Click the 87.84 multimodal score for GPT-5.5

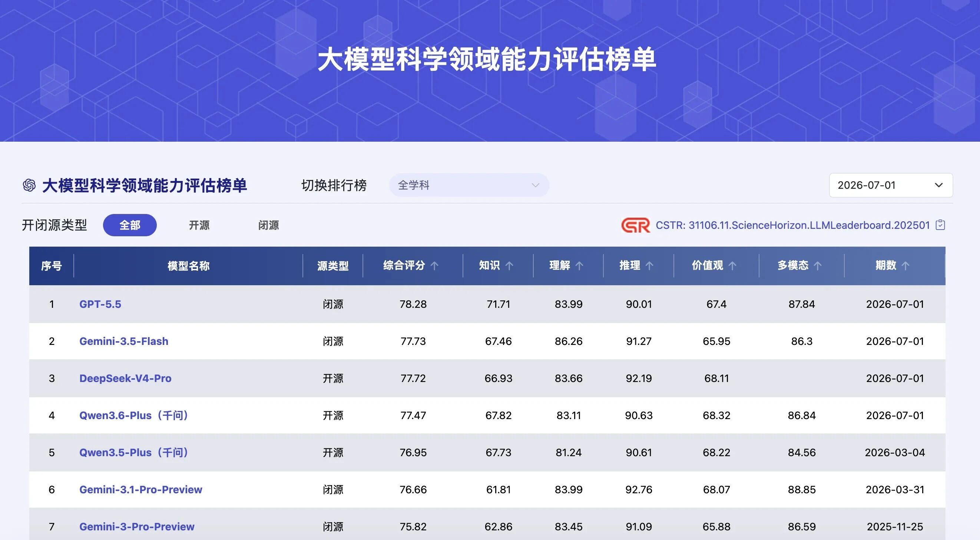click(x=802, y=304)
